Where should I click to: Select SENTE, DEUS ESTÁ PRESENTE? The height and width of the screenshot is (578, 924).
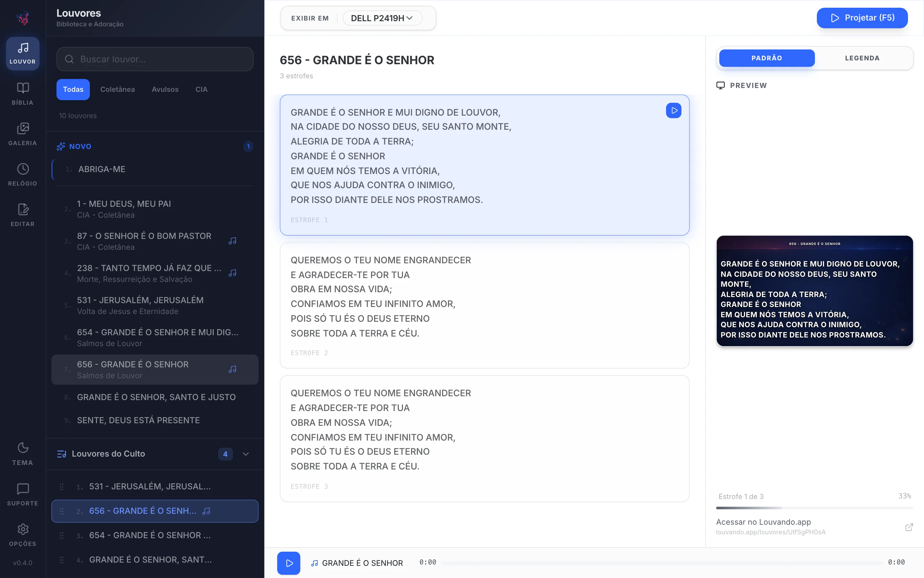(x=155, y=420)
